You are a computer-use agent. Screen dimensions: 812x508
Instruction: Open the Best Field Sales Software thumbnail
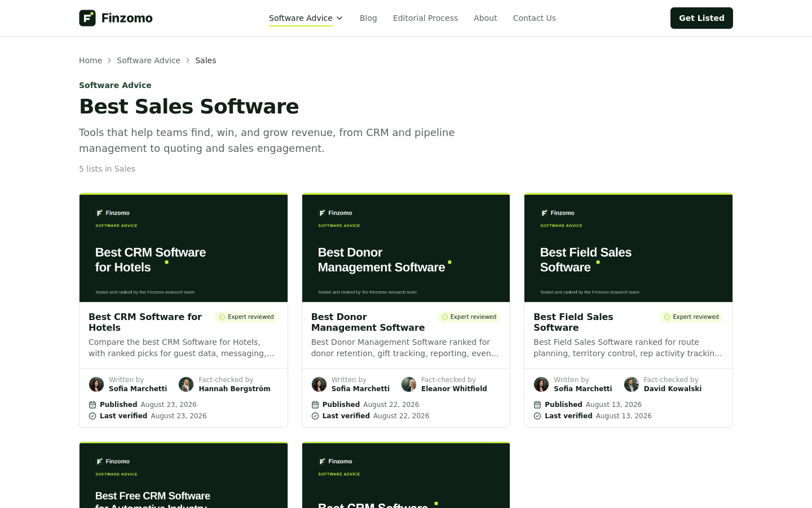628,248
